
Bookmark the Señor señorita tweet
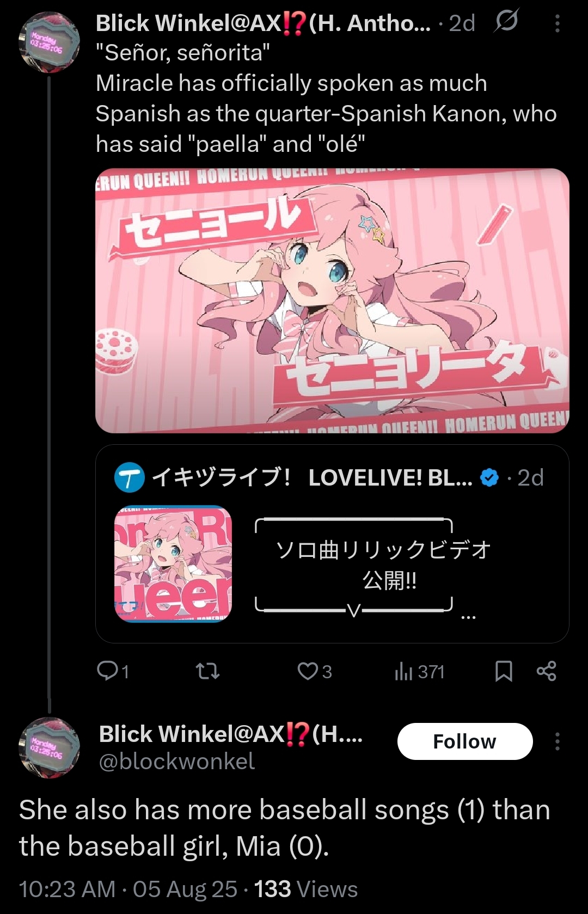click(x=504, y=671)
